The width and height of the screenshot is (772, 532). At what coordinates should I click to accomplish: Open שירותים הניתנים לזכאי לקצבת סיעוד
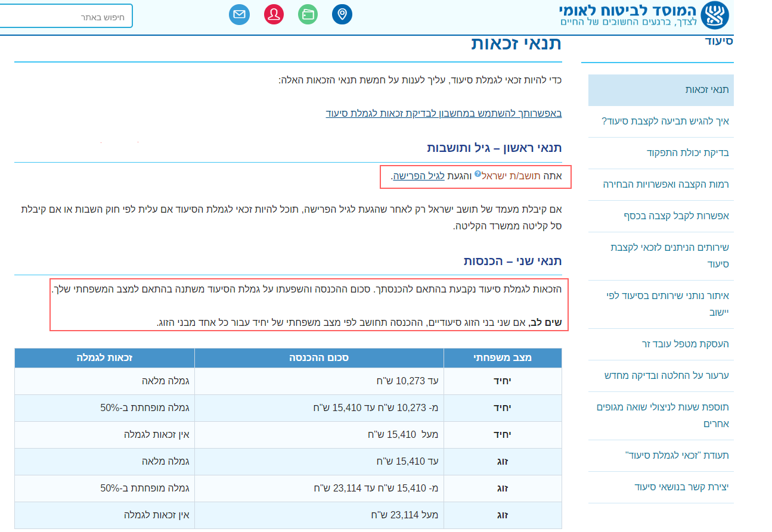(669, 256)
